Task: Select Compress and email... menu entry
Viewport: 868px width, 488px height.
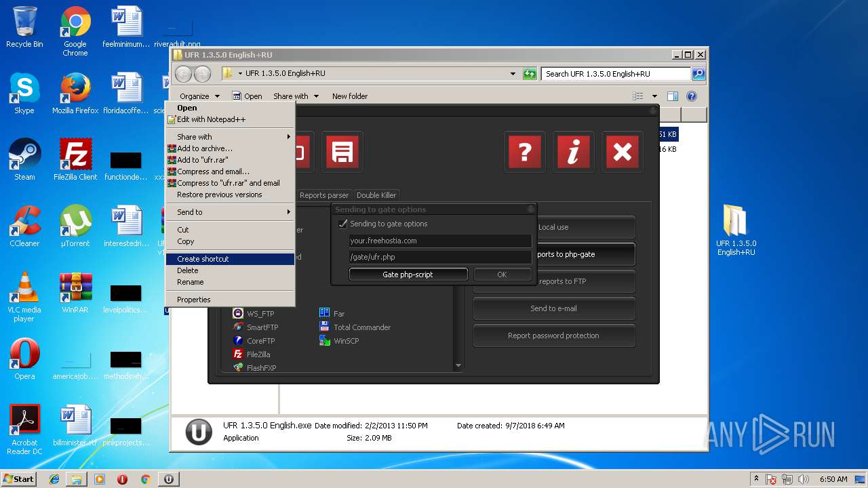Action: tap(230, 171)
